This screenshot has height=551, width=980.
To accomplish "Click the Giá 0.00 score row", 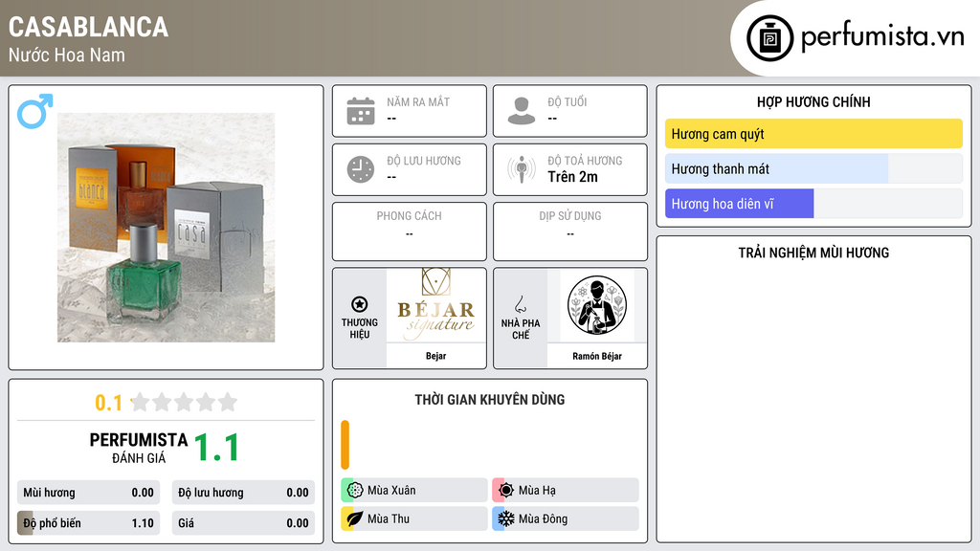I will [x=244, y=523].
